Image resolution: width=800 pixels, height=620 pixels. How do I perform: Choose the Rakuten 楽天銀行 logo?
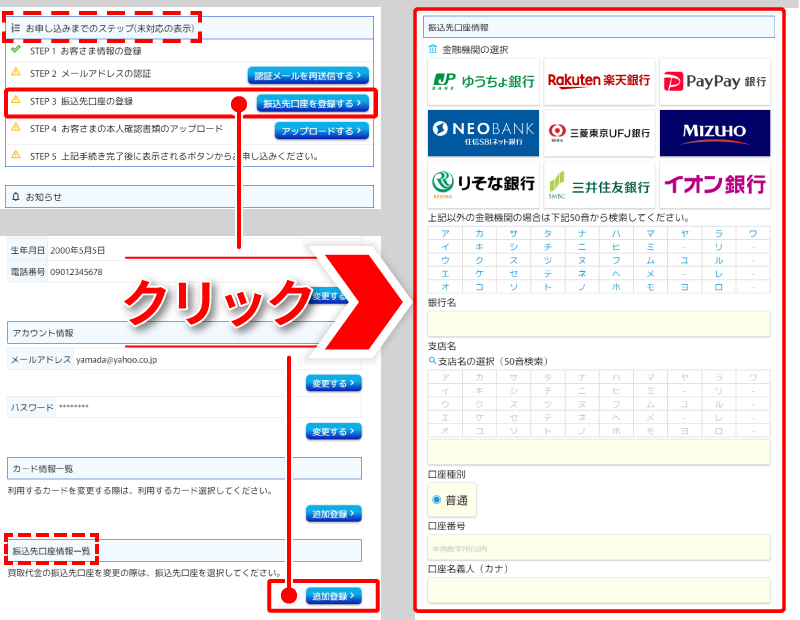pyautogui.click(x=598, y=81)
